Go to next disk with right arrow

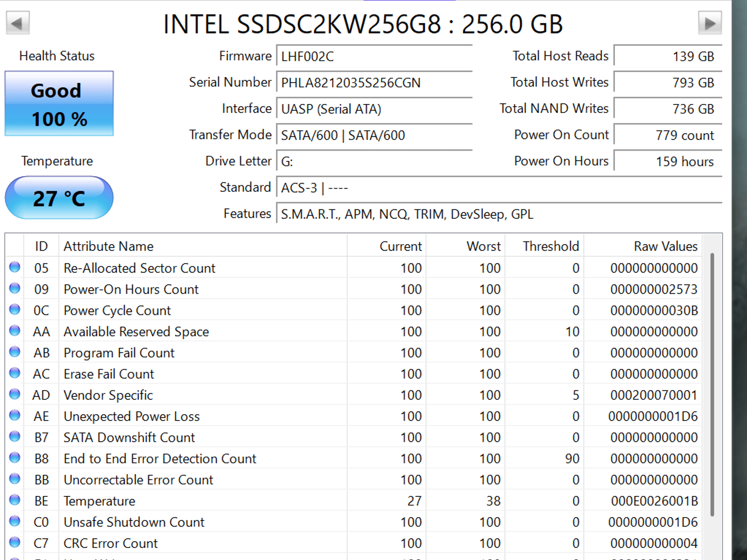tap(710, 23)
